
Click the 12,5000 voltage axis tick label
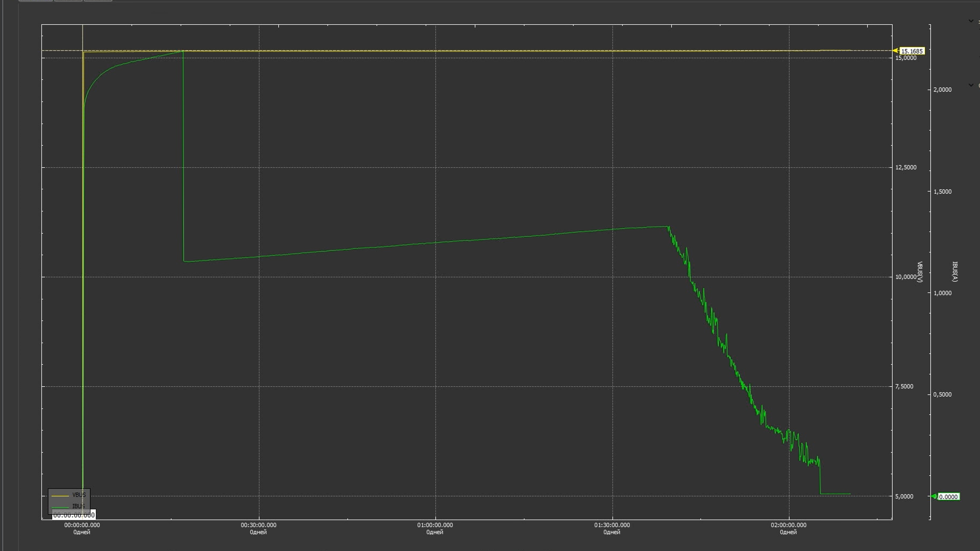(906, 167)
